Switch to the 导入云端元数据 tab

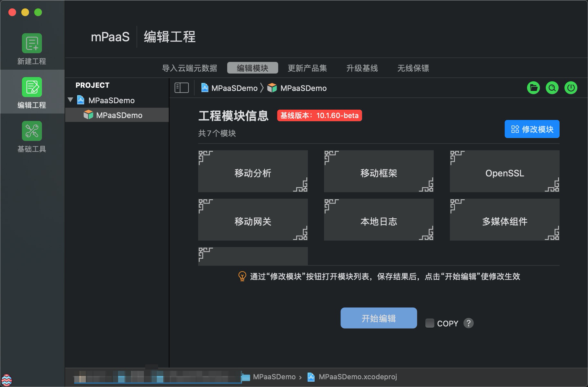[x=190, y=68]
